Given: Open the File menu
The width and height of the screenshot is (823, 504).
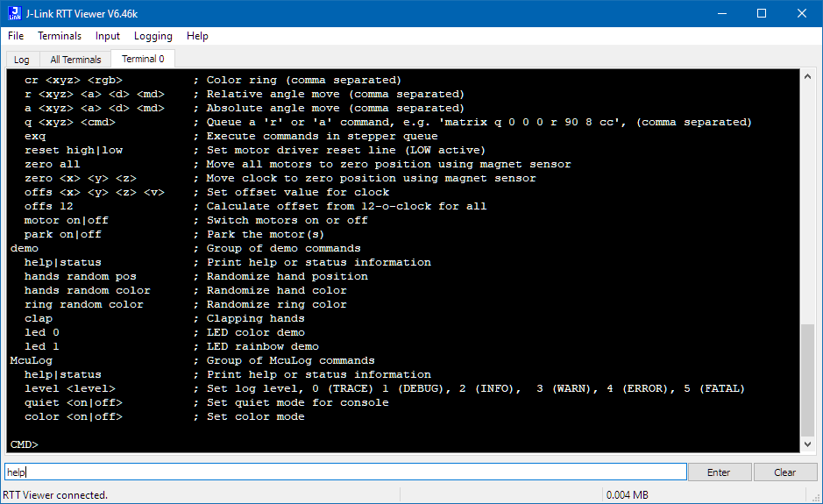Looking at the screenshot, I should [x=16, y=36].
